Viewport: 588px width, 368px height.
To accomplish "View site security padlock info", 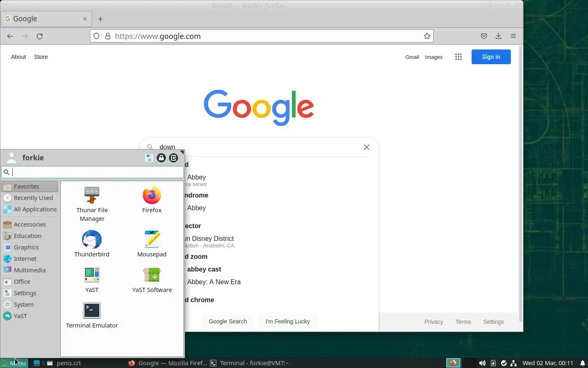I will (x=108, y=36).
